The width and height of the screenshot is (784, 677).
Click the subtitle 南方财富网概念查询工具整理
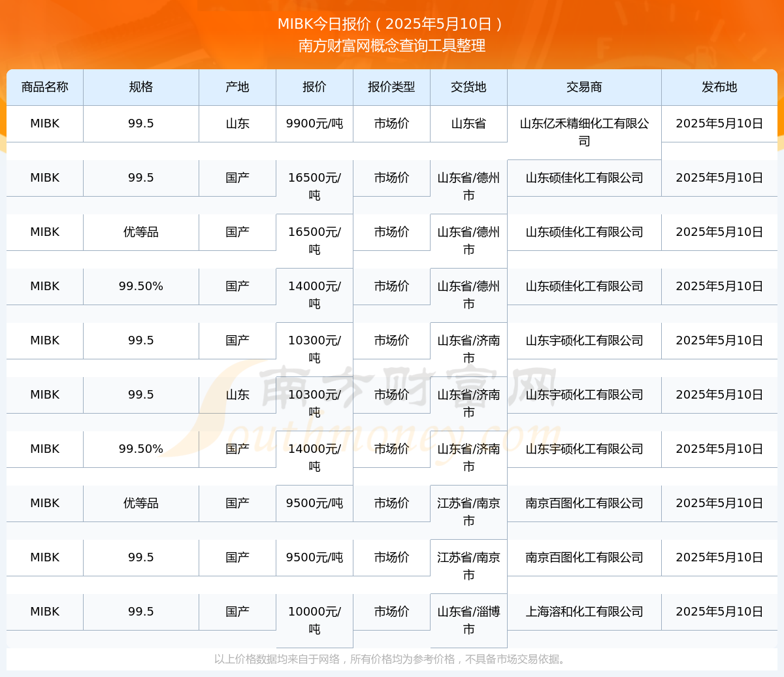[x=392, y=46]
